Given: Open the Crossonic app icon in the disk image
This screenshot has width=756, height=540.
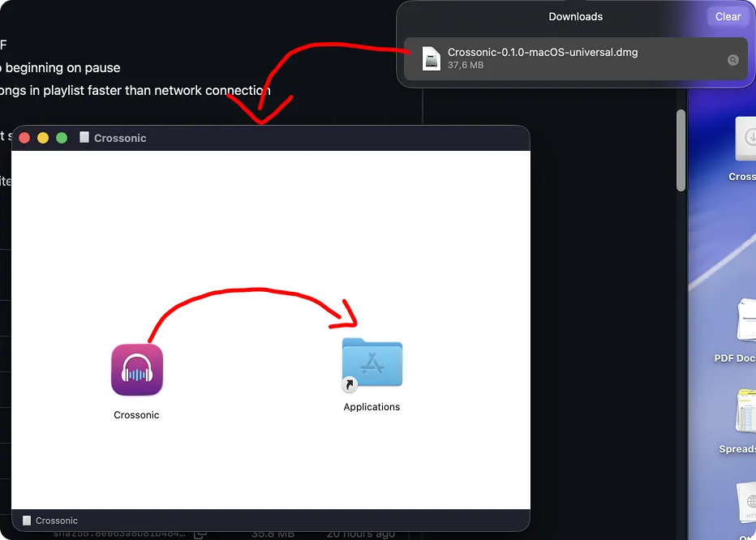Looking at the screenshot, I should [136, 369].
